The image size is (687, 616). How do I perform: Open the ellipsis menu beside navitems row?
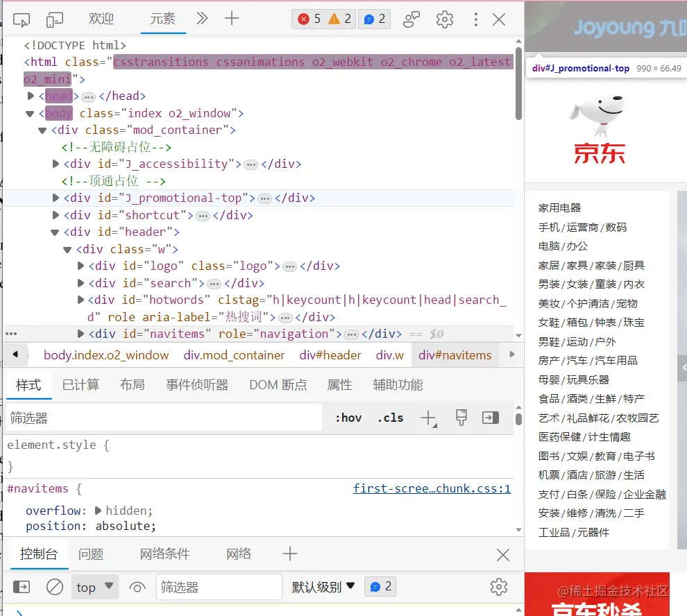(x=11, y=334)
